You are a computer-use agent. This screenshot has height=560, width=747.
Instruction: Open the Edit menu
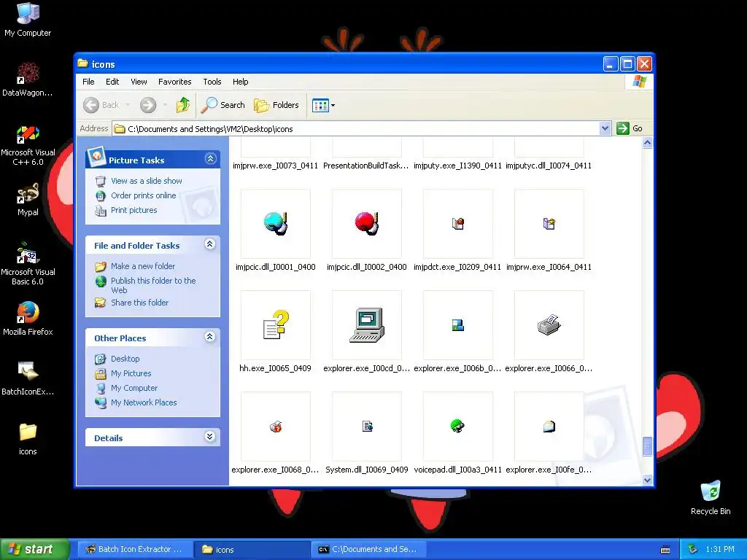(112, 82)
